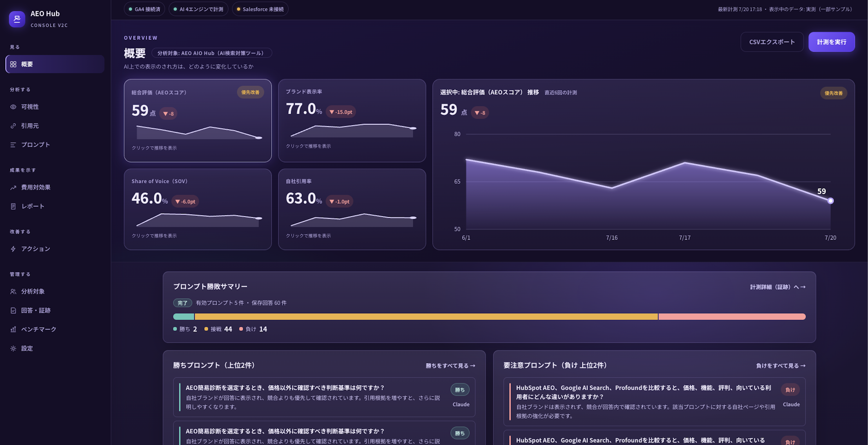Click the レポート document icon

[x=13, y=206]
